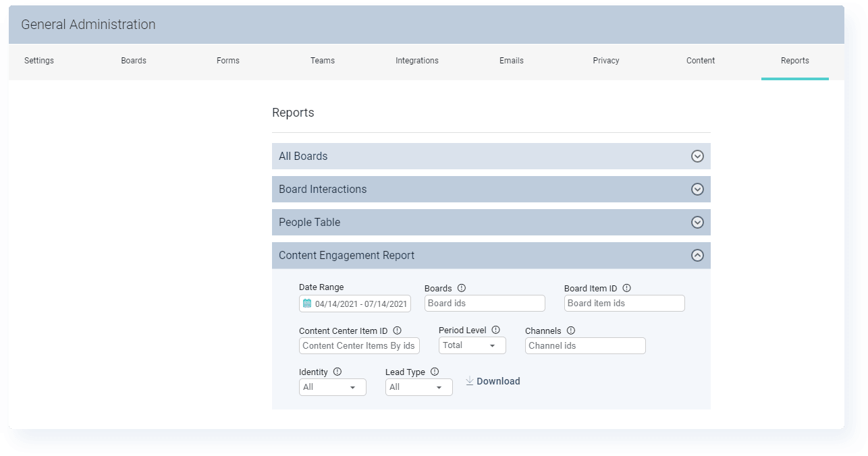Click the Identity info icon
This screenshot has width=868, height=456.
tap(337, 372)
